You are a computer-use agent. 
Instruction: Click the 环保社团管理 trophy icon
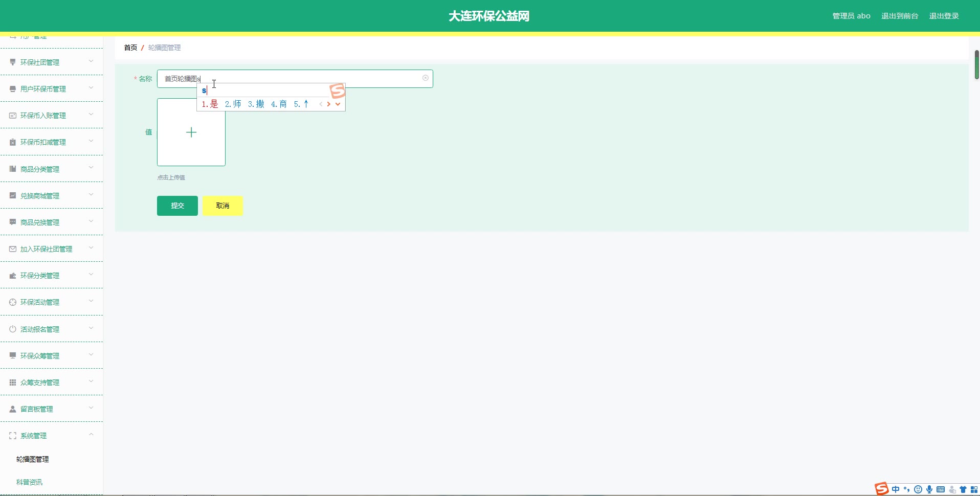pos(13,62)
